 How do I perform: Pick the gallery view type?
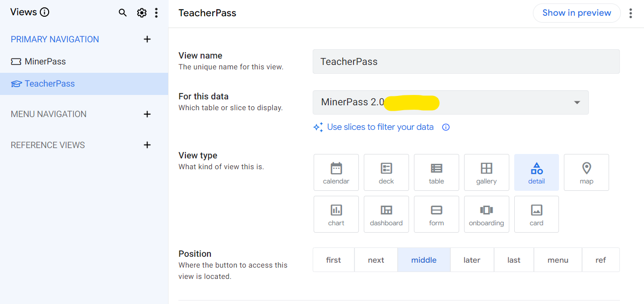[x=487, y=172]
